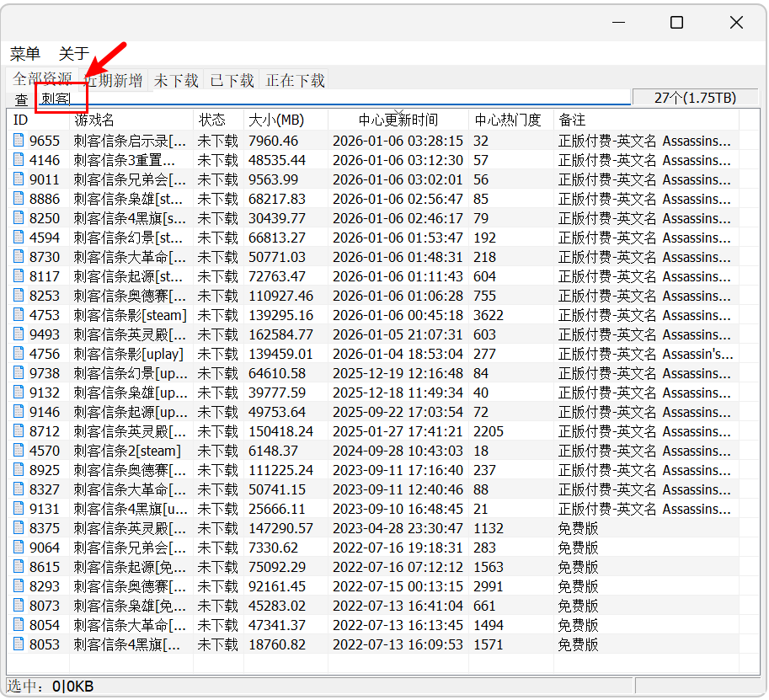Switch to the 全部资源 tab
The height and width of the screenshot is (700, 769).
click(x=43, y=78)
